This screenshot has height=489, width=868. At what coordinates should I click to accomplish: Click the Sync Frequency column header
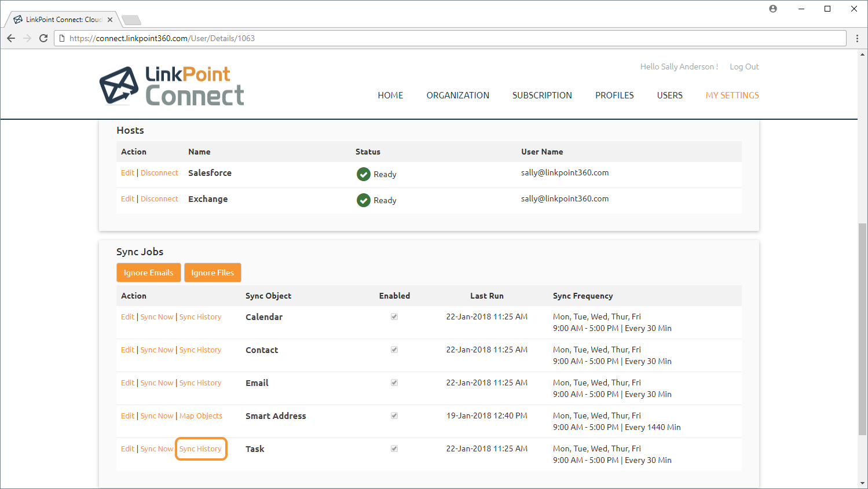[x=583, y=296]
